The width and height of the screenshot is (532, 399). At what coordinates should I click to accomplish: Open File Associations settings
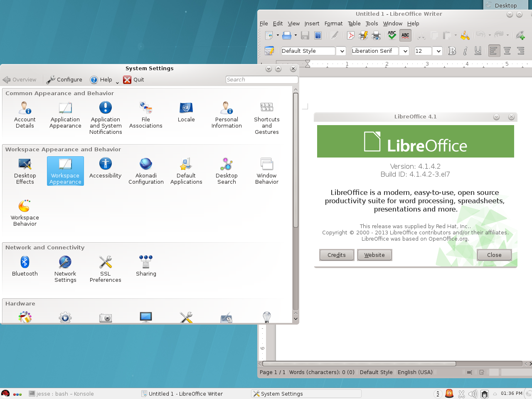coord(146,115)
